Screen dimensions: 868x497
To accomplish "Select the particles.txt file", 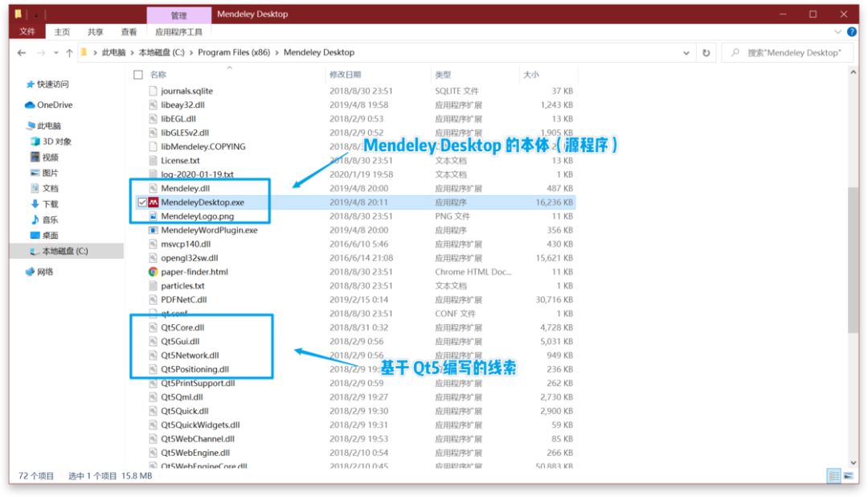I will [x=182, y=286].
